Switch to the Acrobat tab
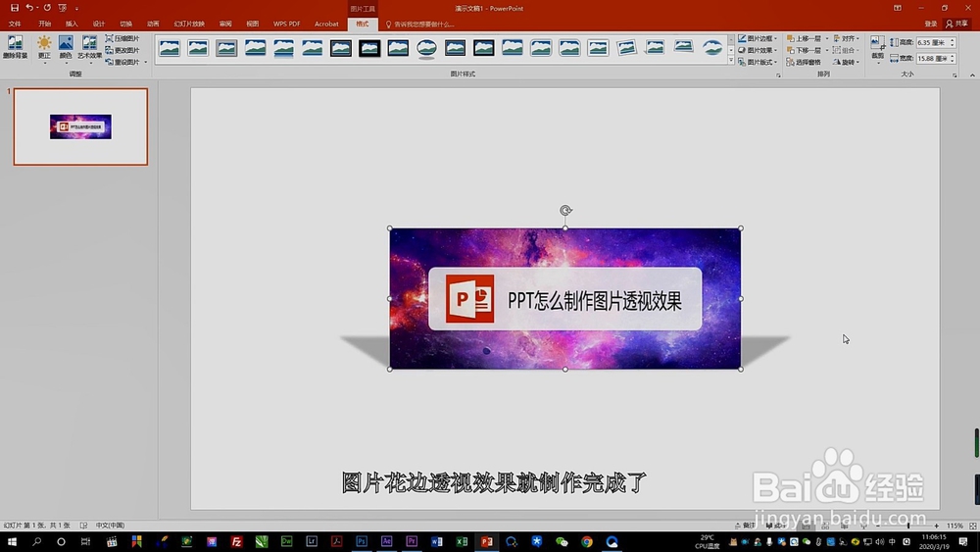The image size is (980, 552). pos(326,24)
